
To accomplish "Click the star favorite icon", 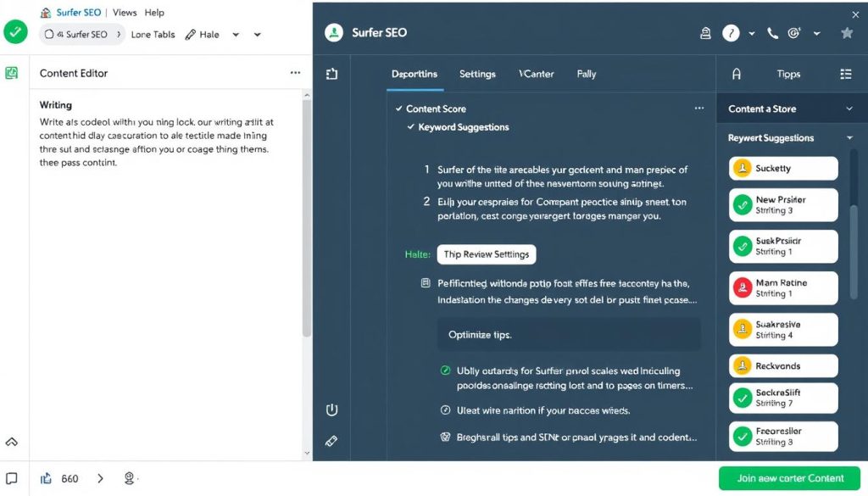I will [846, 33].
